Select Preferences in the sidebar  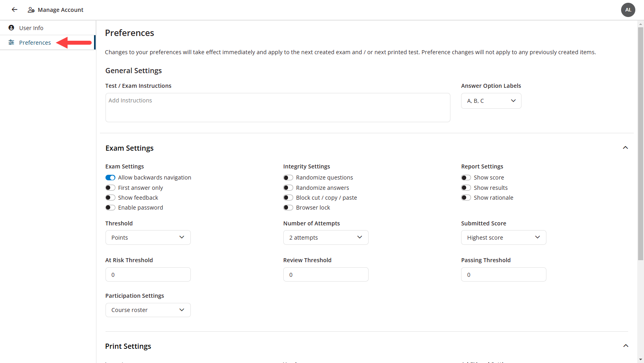click(x=35, y=42)
